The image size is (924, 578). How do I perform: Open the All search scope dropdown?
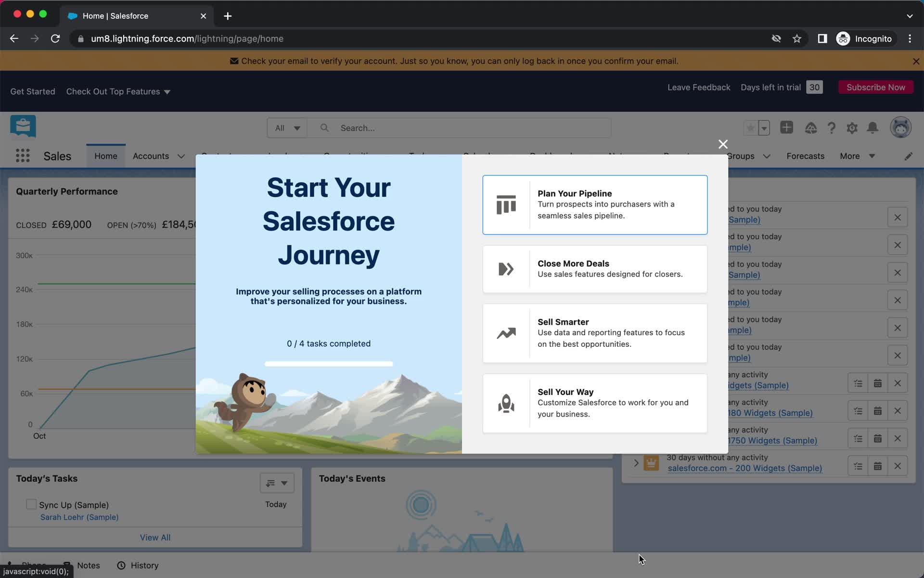click(x=287, y=128)
